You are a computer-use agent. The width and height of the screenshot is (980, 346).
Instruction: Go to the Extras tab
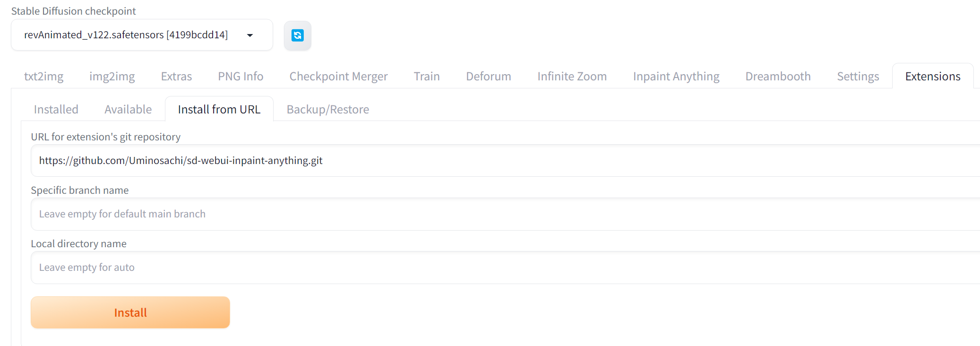point(176,77)
